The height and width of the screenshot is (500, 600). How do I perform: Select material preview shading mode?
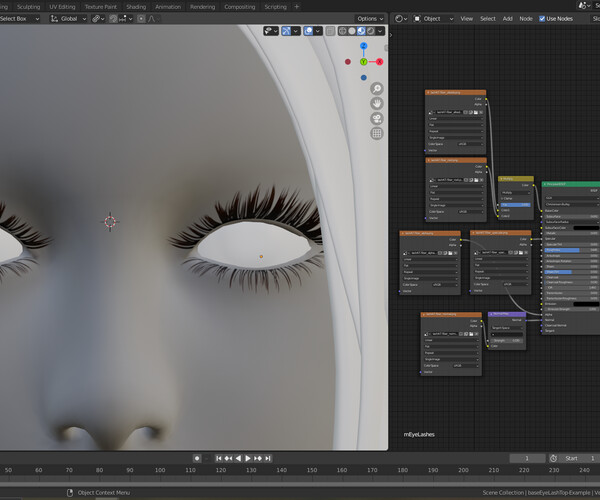coord(361,31)
